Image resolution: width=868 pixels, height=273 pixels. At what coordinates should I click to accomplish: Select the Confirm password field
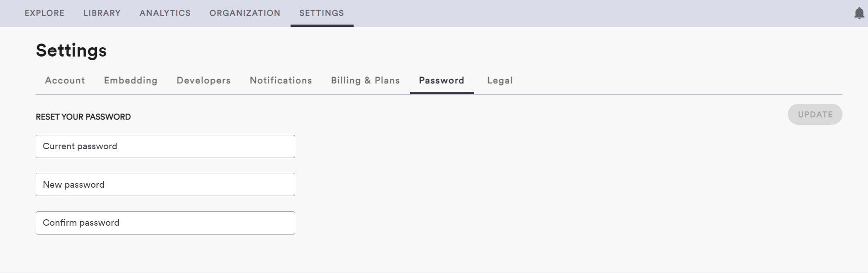[165, 223]
